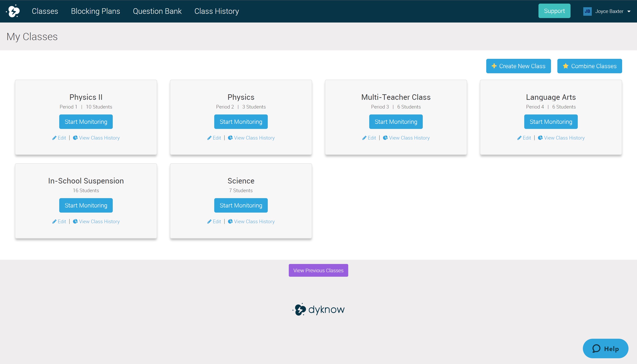Click the Edit link on the Physics Period 2 card
This screenshot has width=637, height=364.
214,138
